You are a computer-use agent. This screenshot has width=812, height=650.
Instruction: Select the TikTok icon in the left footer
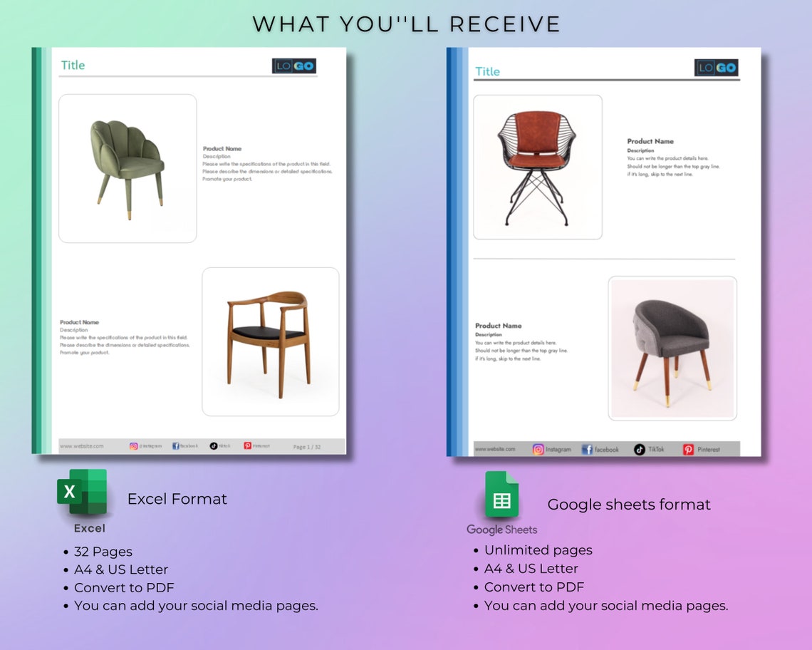click(213, 445)
